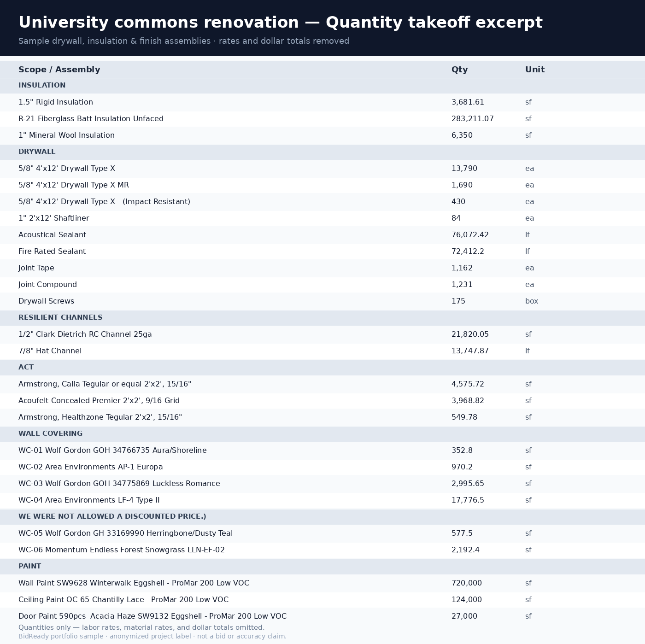The height and width of the screenshot is (644, 645).
Task: Click the quantity 283,211.07
Action: pos(473,119)
